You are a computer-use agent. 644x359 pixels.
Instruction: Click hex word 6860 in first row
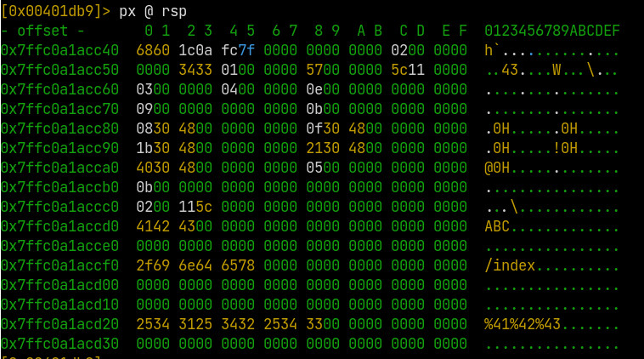tap(153, 50)
